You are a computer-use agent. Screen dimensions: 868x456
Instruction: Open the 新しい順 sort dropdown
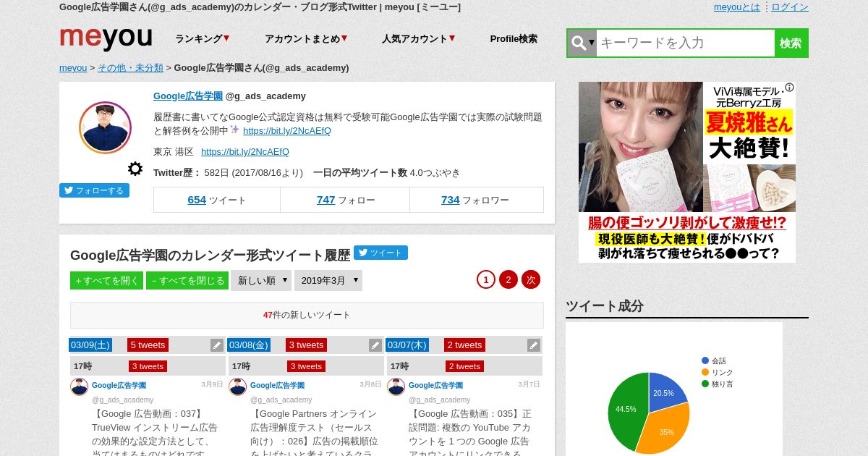pyautogui.click(x=261, y=280)
